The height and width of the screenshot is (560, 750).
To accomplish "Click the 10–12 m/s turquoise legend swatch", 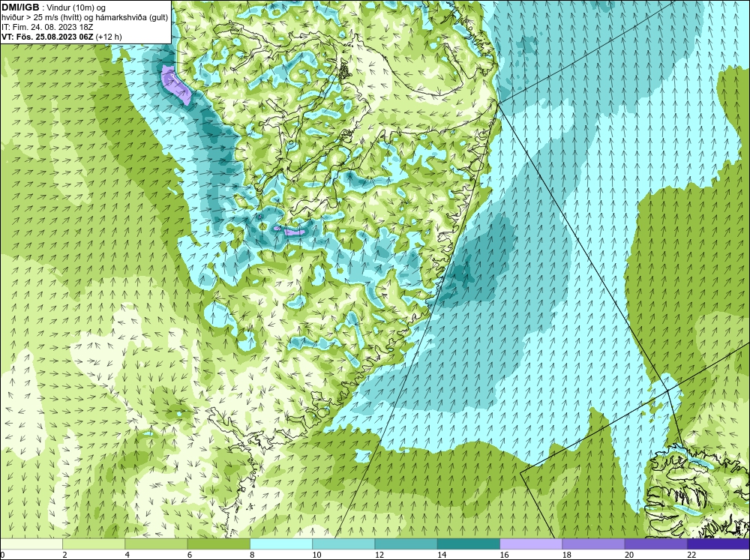I will tap(343, 544).
